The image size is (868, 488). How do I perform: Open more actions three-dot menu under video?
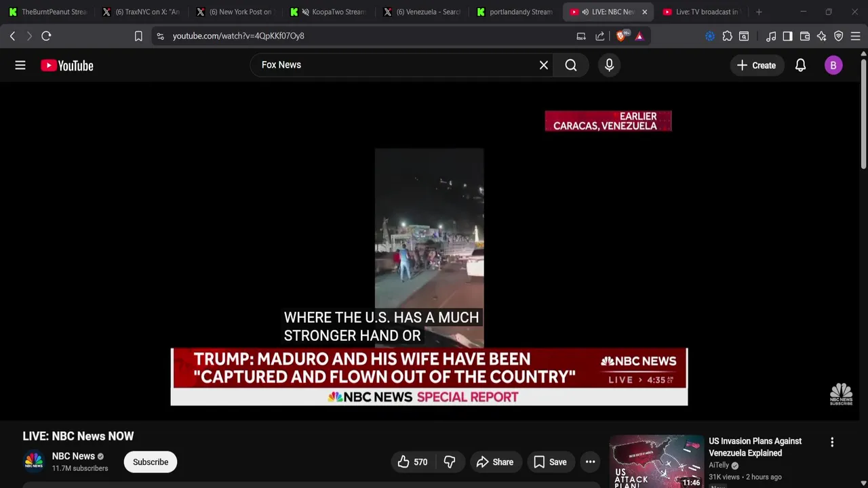(x=591, y=462)
